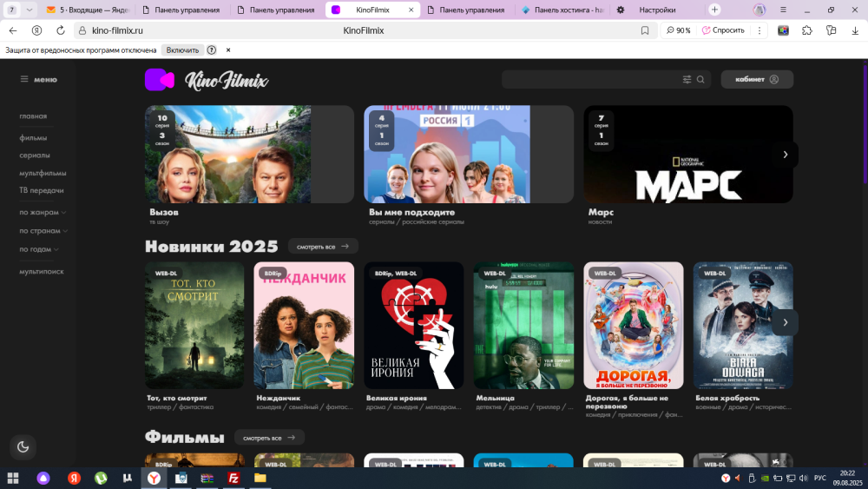Open «сериалы» in the sidebar menu
The width and height of the screenshot is (868, 489).
pyautogui.click(x=35, y=155)
